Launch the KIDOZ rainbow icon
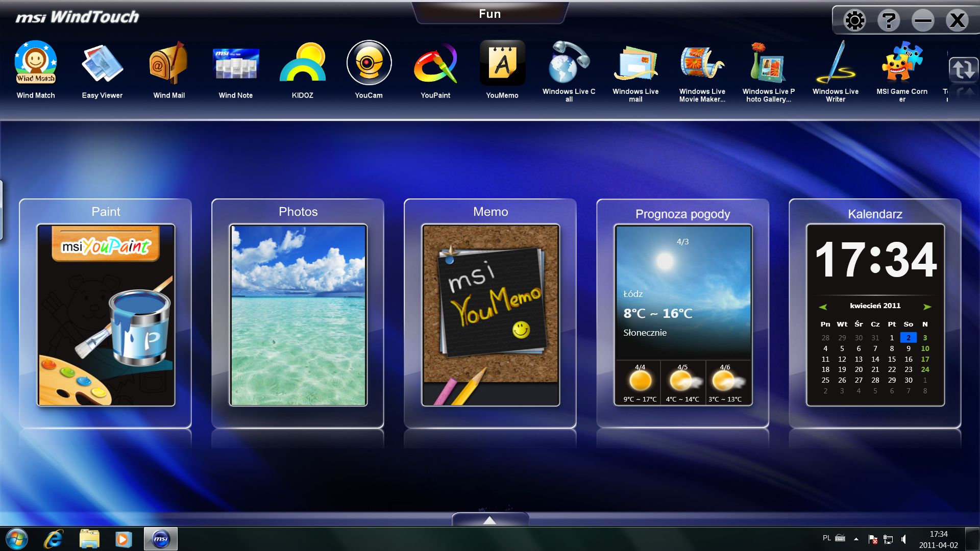980x551 pixels. [x=302, y=64]
